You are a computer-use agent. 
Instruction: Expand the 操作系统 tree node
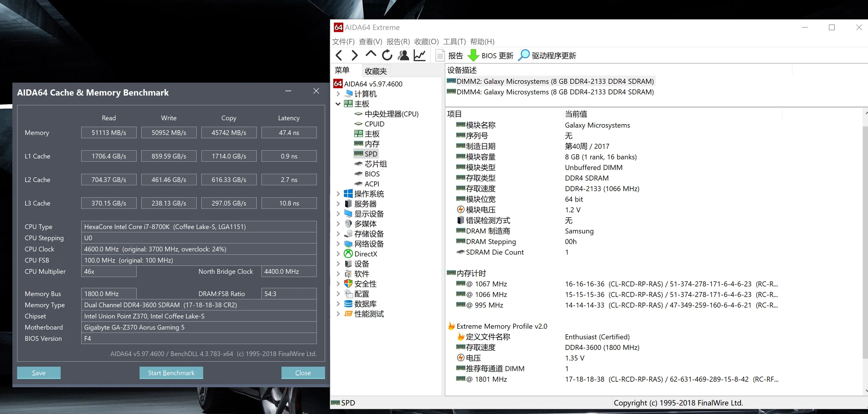coord(338,193)
